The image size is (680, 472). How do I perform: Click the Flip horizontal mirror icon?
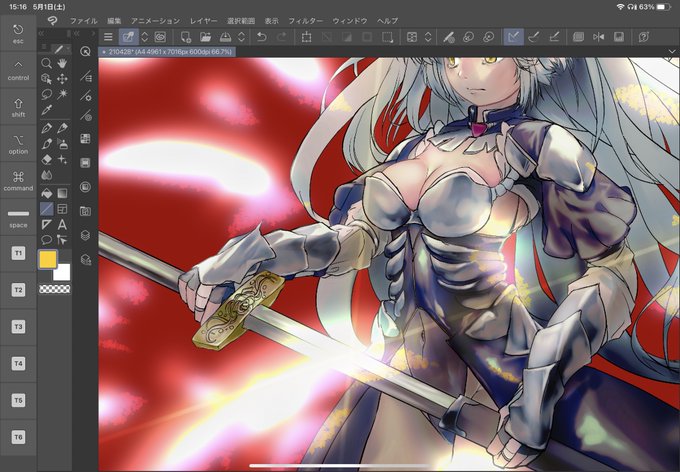pos(599,37)
